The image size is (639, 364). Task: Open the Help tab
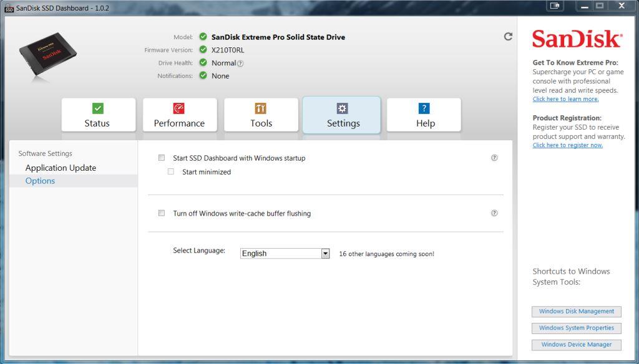point(424,115)
